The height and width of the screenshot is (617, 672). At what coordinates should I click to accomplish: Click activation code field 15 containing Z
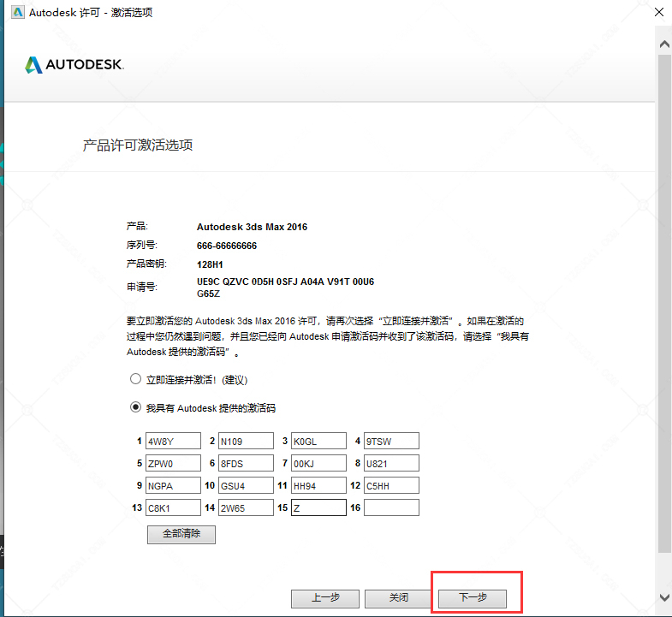tap(318, 507)
